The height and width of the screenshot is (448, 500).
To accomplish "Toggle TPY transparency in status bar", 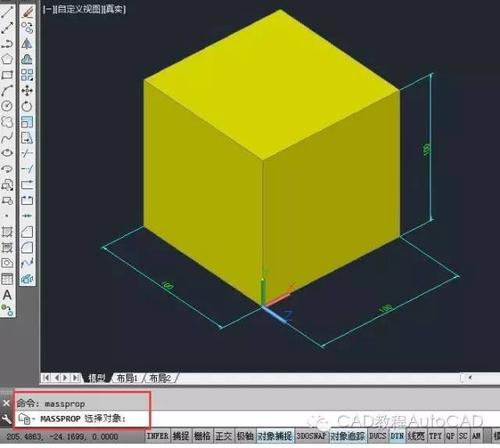I will (435, 436).
